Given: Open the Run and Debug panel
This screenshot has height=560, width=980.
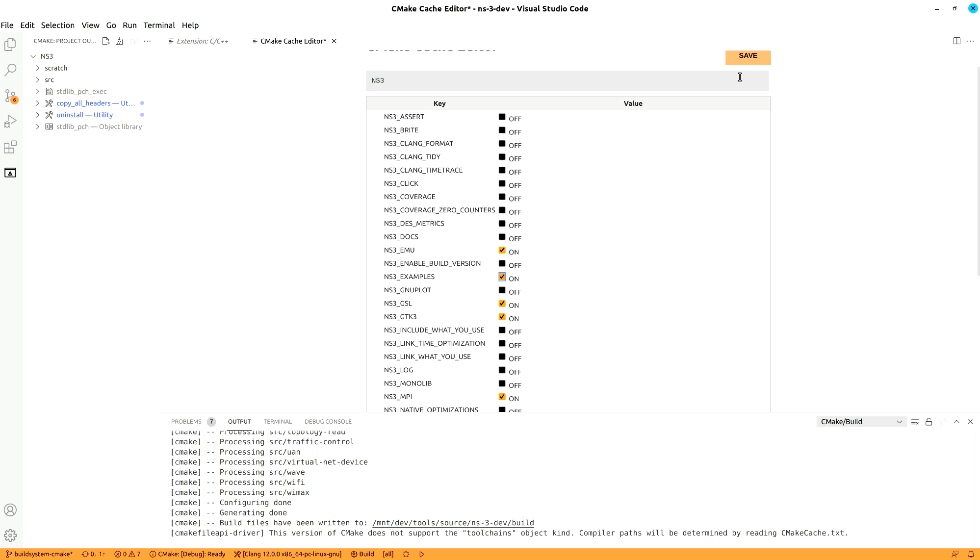Looking at the screenshot, I should click(10, 121).
